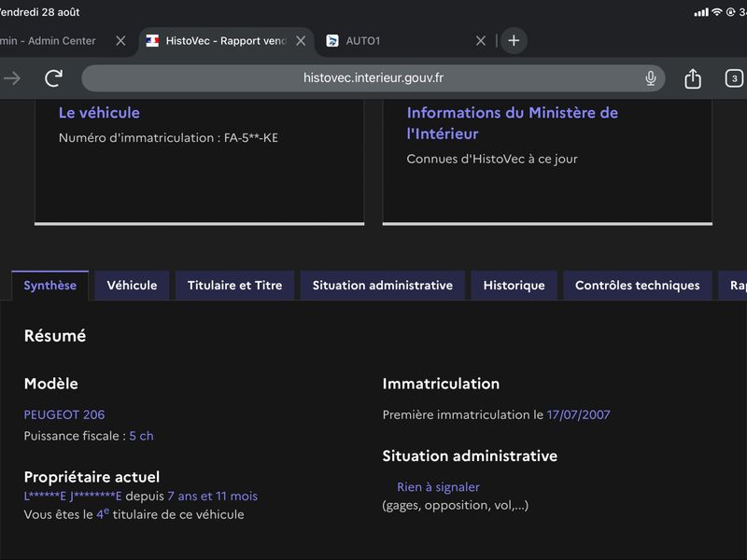Open a new browser tab with plus

click(x=514, y=41)
